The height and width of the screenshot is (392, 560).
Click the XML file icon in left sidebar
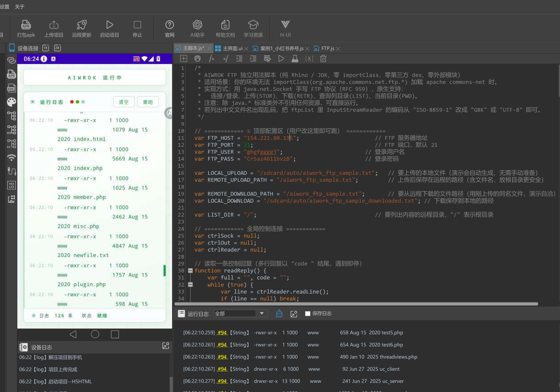[x=12, y=88]
